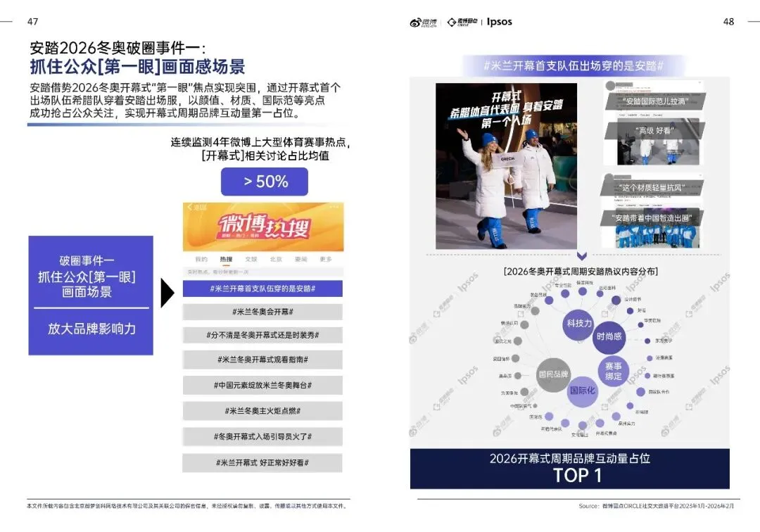Click the Ipsos logo in the header
The width and height of the screenshot is (760, 532).
(x=499, y=22)
